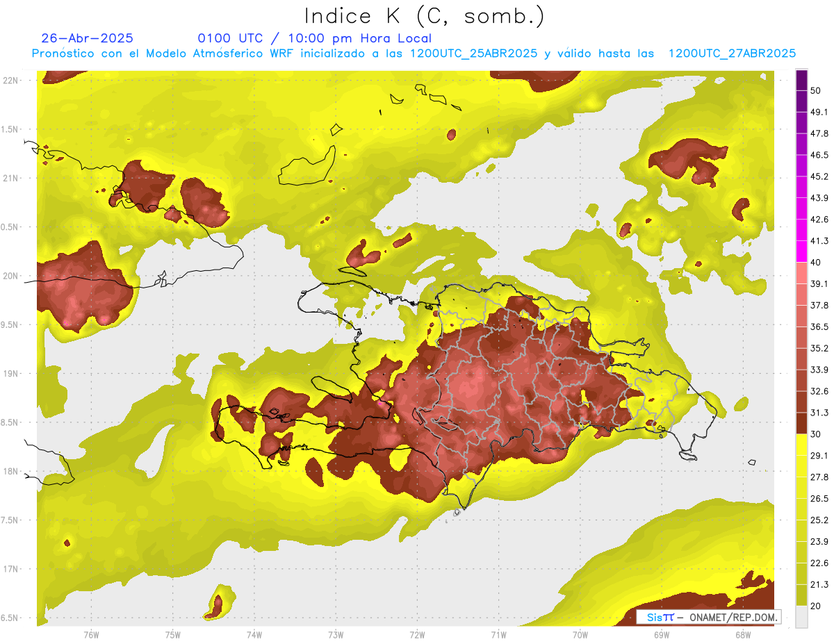Click the colorbar value "25.2"
Image resolution: width=834 pixels, height=644 pixels.
819,521
